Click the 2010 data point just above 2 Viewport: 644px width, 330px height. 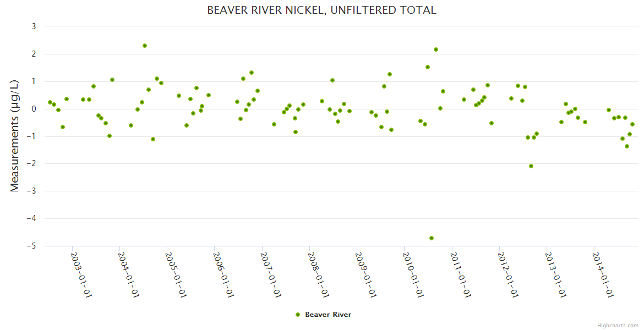pos(436,50)
